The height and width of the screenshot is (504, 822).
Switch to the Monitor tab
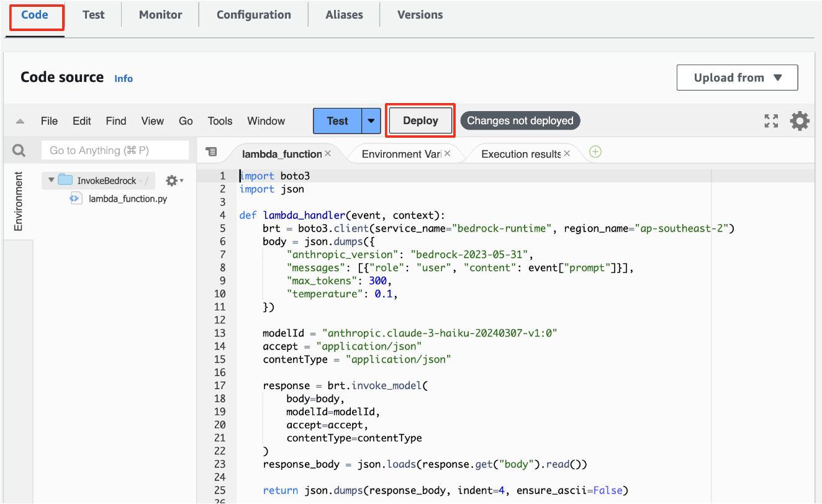point(160,14)
